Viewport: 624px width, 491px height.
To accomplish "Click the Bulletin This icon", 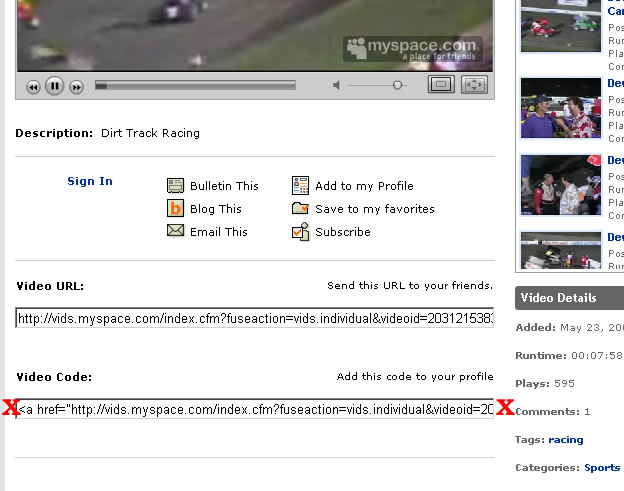I will [x=175, y=185].
